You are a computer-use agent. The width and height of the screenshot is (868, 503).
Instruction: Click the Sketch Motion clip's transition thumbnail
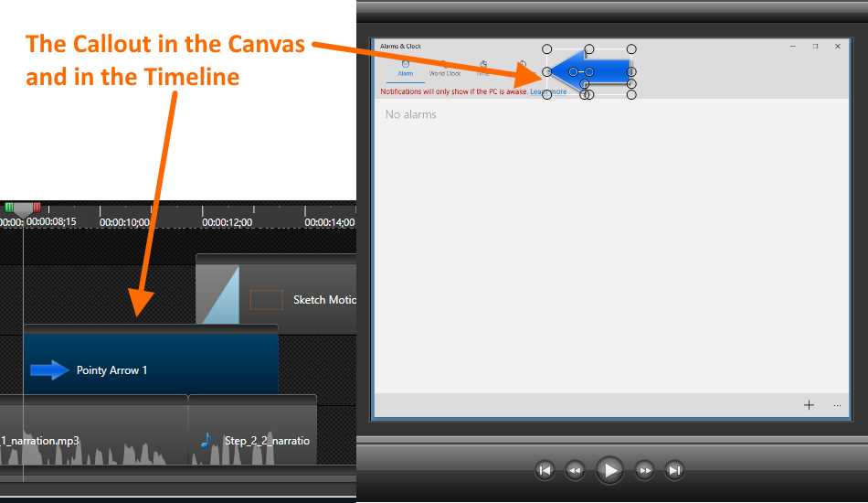tap(217, 294)
